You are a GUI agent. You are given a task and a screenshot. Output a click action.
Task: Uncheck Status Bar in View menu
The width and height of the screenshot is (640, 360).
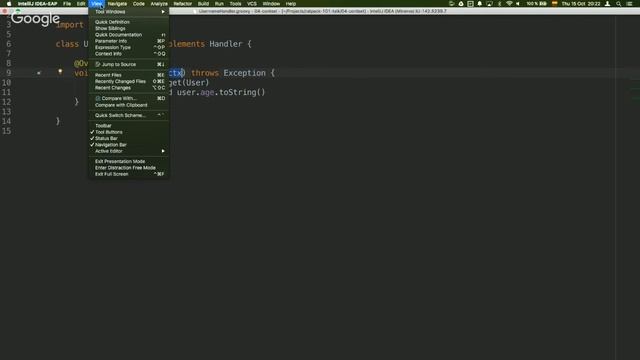129,138
